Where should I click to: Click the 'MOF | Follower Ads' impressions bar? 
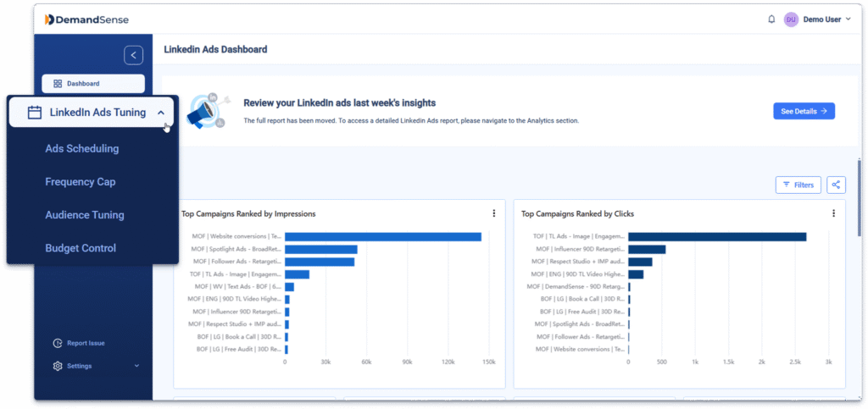pyautogui.click(x=320, y=262)
